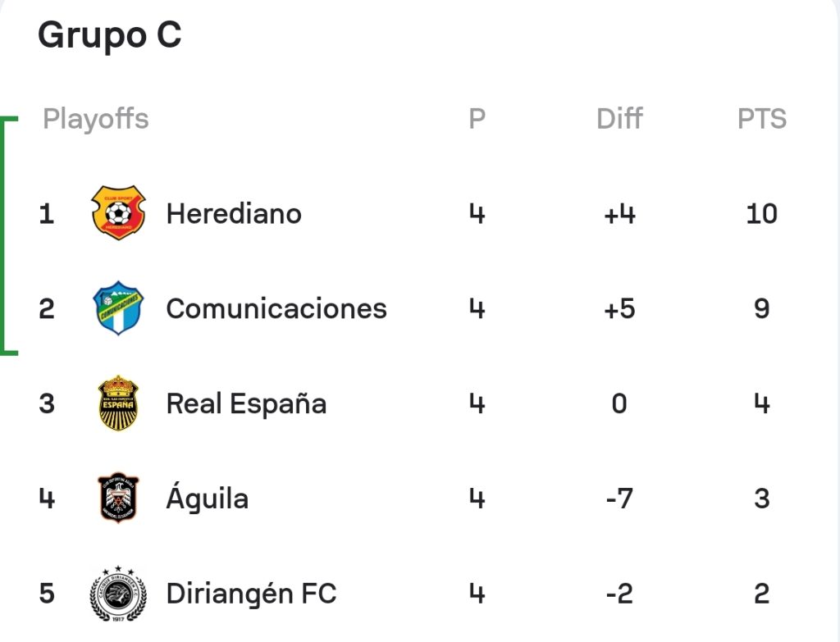Click Águila's -7 goal difference
The image size is (840, 642).
620,499
